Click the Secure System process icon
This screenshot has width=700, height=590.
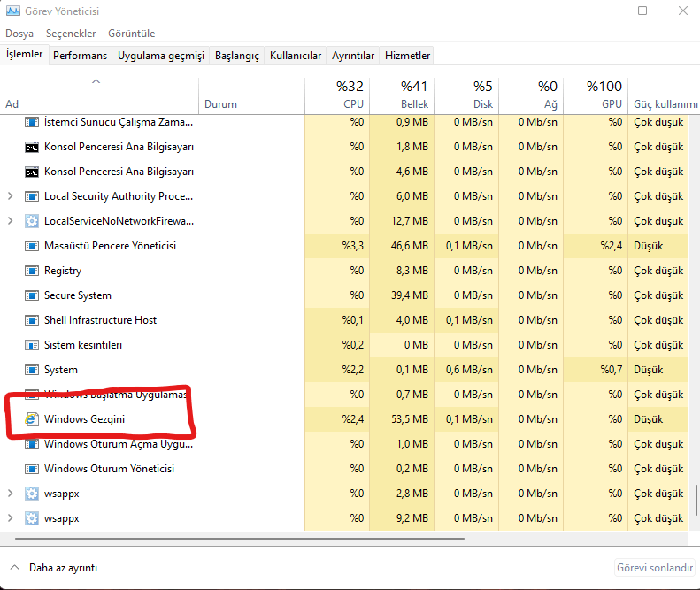point(32,295)
